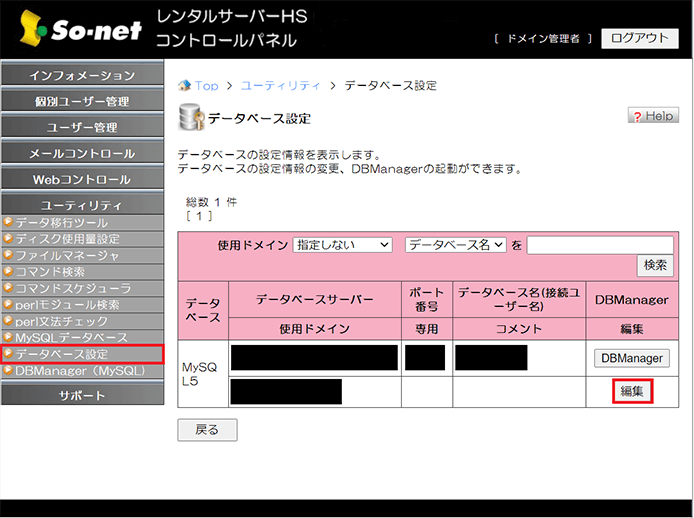Open the Help button
This screenshot has height=518, width=694.
pos(653,116)
